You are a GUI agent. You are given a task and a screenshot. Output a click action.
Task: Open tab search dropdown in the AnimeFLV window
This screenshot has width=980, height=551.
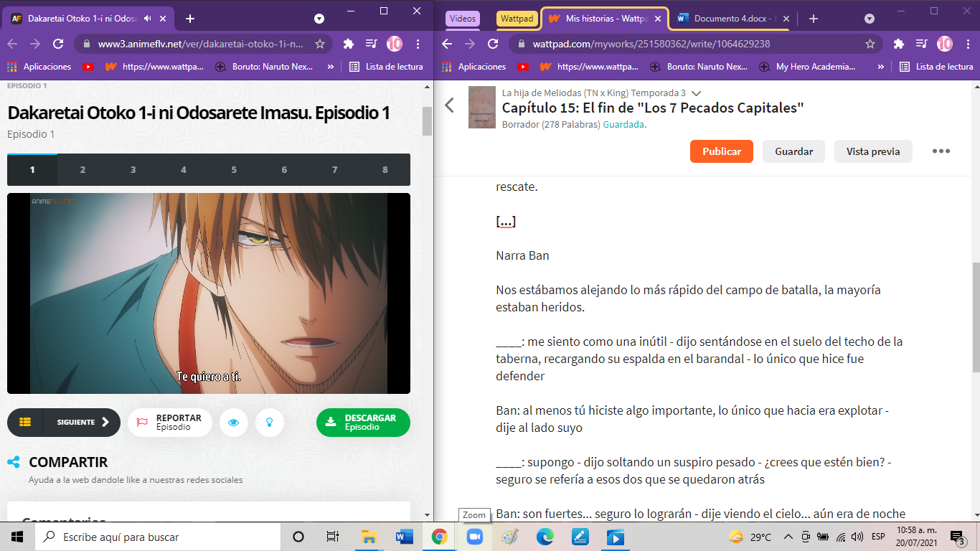[319, 19]
